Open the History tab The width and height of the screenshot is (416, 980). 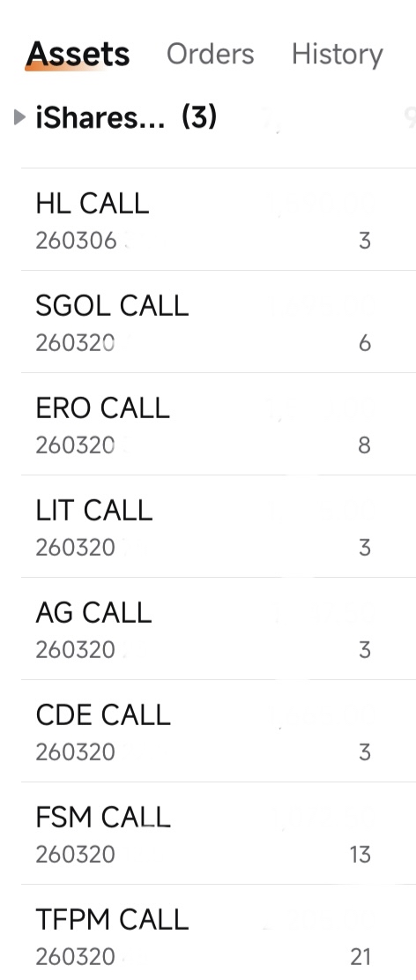coord(338,55)
